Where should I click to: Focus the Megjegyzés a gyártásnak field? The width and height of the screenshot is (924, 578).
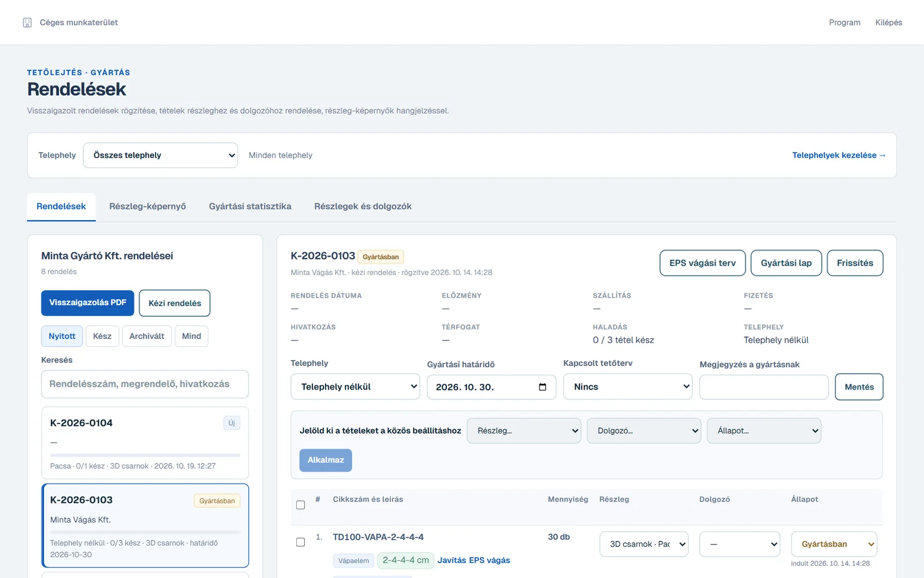tap(764, 387)
